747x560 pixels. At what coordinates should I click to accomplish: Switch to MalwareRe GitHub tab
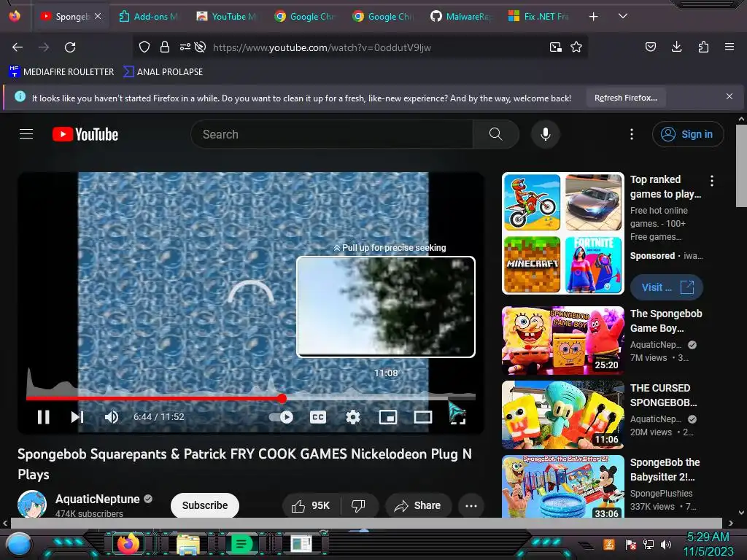[461, 17]
